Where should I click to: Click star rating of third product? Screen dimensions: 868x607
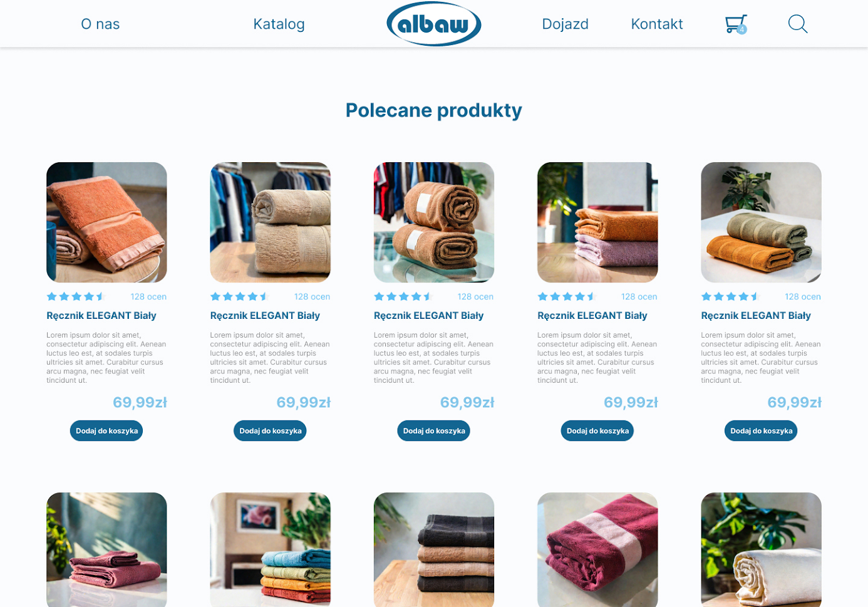point(403,296)
